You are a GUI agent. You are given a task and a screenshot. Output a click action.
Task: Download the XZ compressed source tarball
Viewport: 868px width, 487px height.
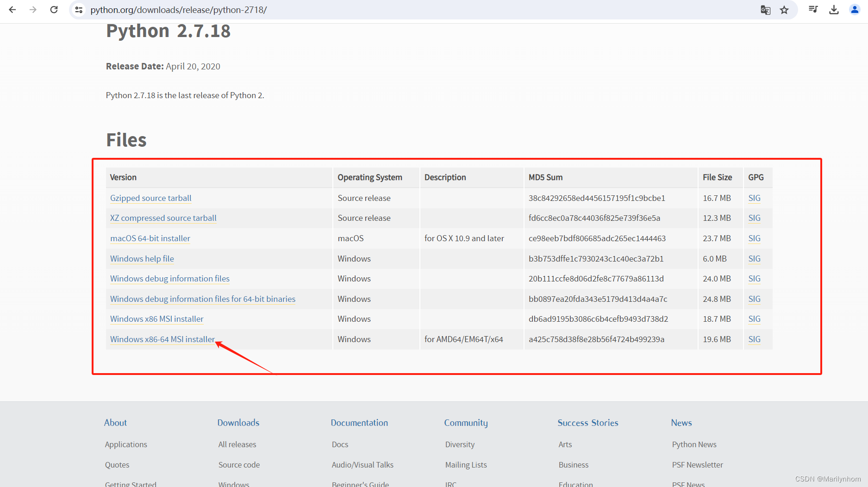tap(163, 218)
